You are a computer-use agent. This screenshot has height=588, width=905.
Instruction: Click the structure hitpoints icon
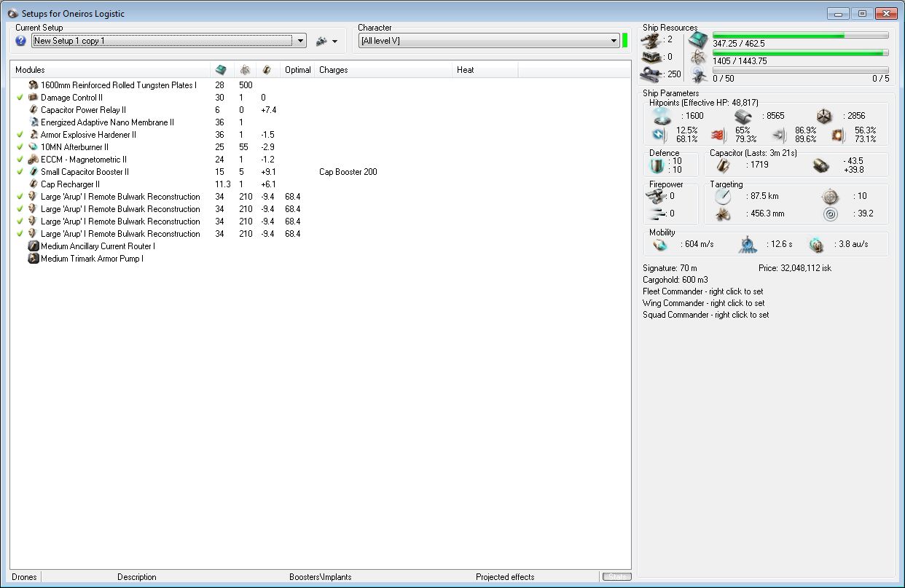pos(824,116)
